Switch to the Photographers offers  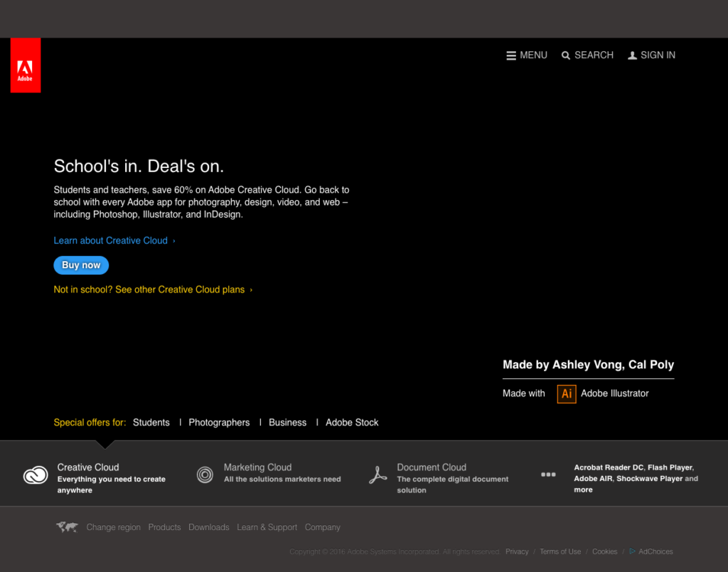pos(219,422)
